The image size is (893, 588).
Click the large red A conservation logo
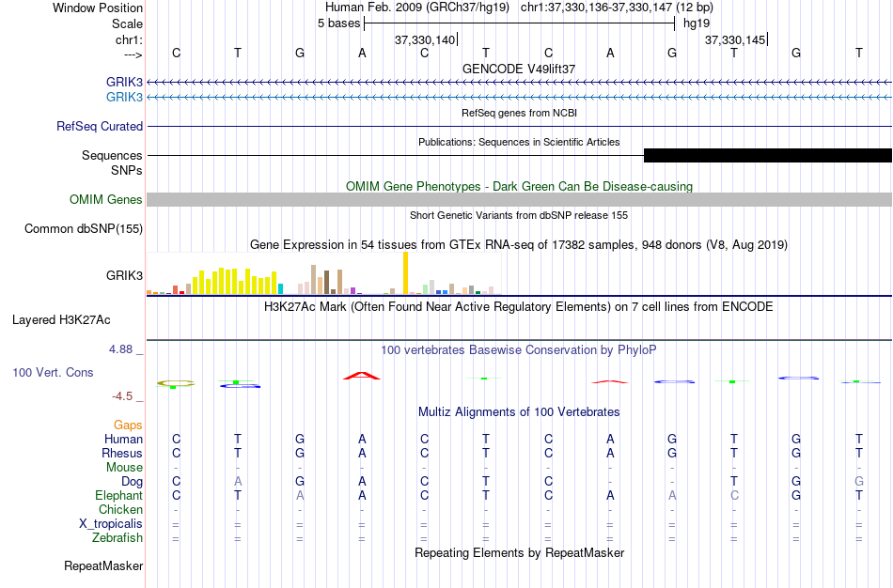point(362,376)
